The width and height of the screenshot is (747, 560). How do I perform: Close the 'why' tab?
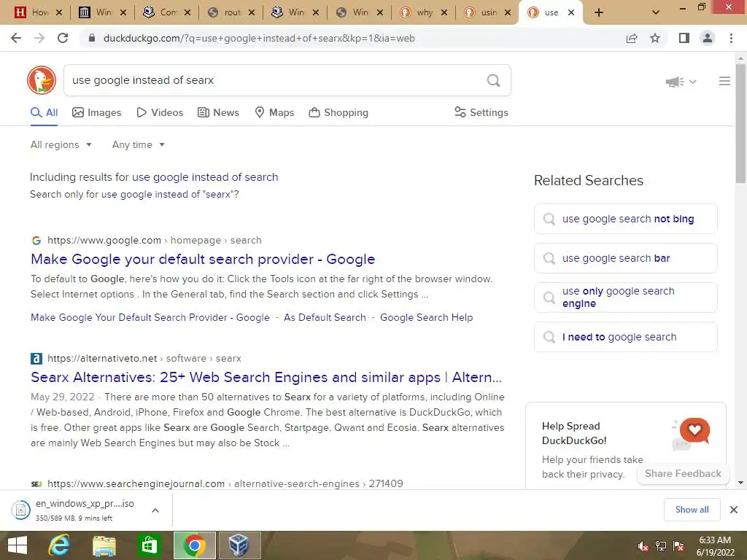tap(444, 12)
